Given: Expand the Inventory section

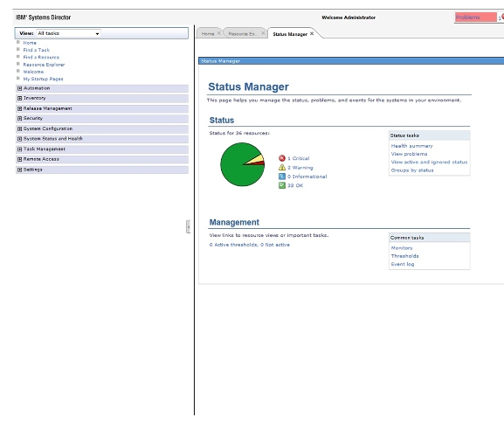Looking at the screenshot, I should click(19, 99).
